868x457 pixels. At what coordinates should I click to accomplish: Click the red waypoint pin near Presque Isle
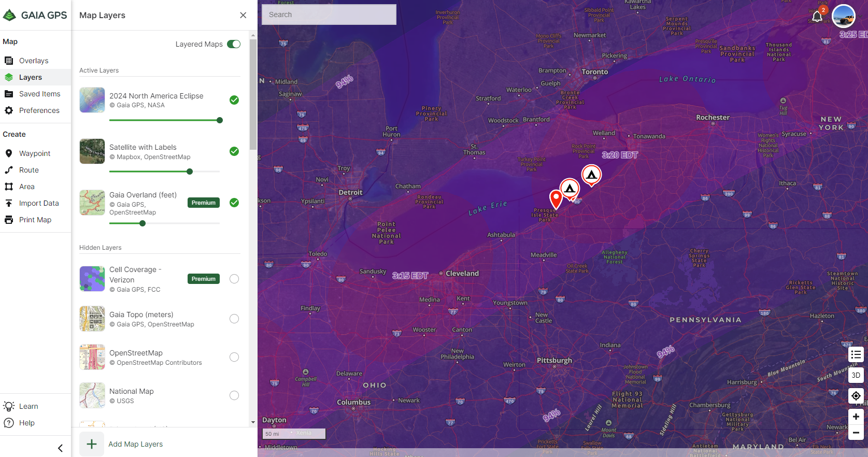[x=556, y=198]
